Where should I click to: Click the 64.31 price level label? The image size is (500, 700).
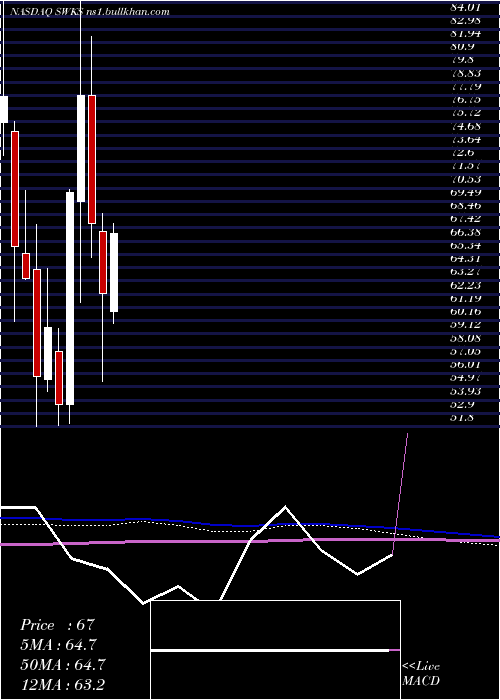tap(465, 258)
